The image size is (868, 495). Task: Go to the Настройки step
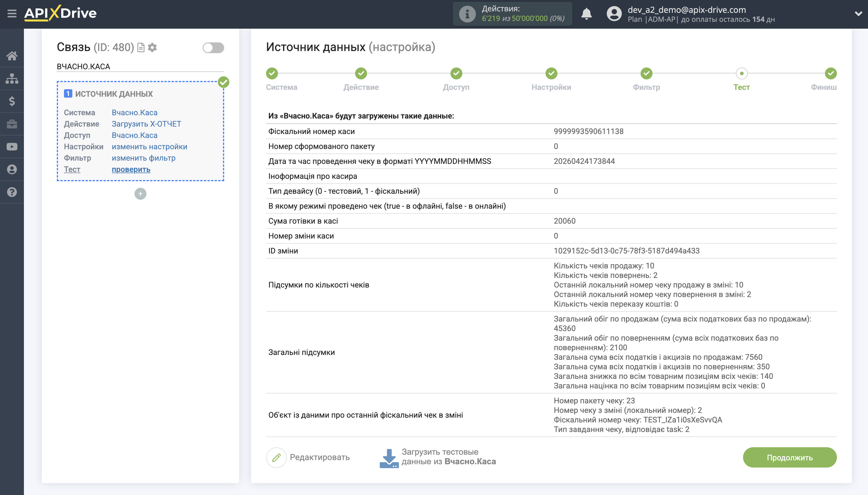tap(551, 73)
